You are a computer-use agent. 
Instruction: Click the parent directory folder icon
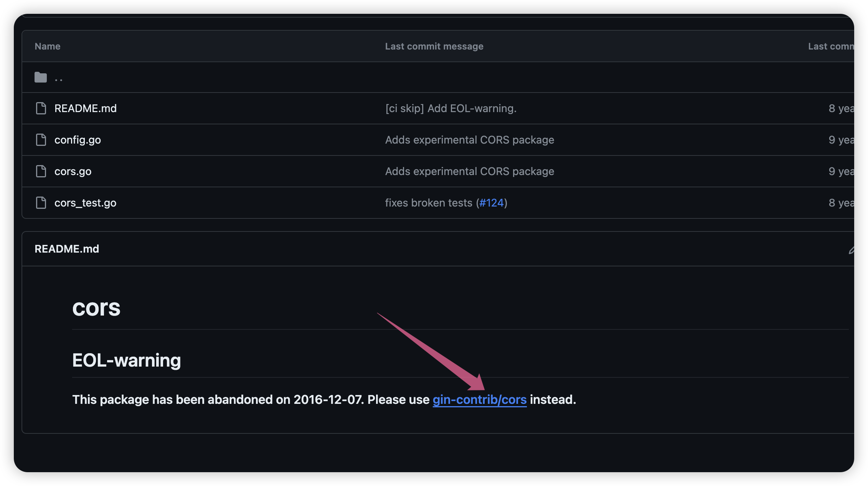coord(41,78)
